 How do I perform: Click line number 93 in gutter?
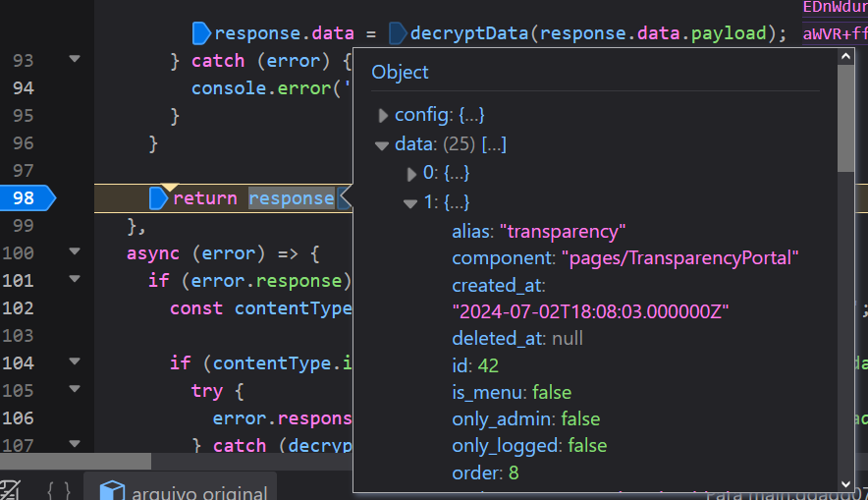coord(23,60)
